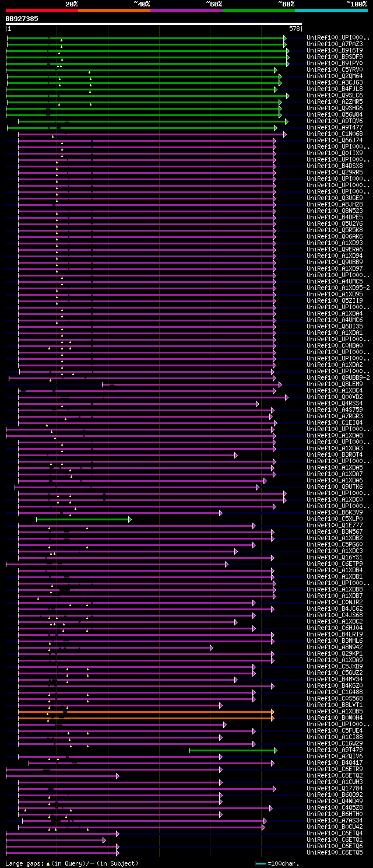
Task: Click on UniRef100_Q5R5K8
Action: click(335, 230)
